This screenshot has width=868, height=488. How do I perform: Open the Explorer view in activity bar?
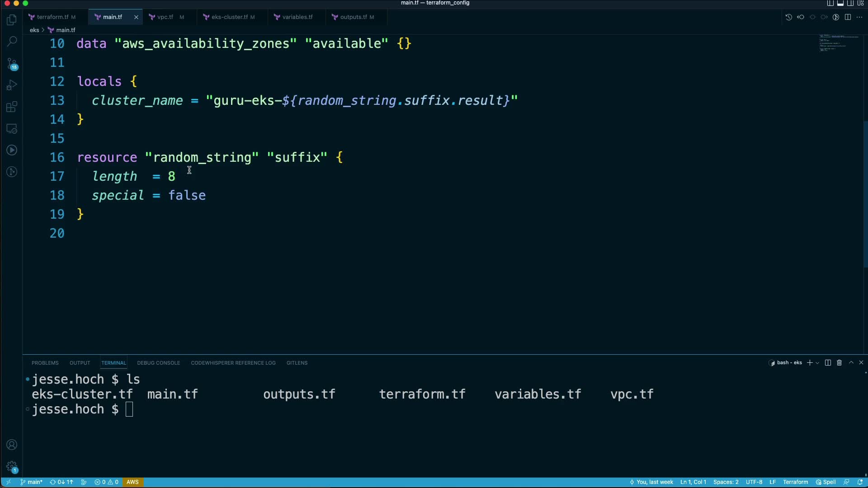pos(12,20)
